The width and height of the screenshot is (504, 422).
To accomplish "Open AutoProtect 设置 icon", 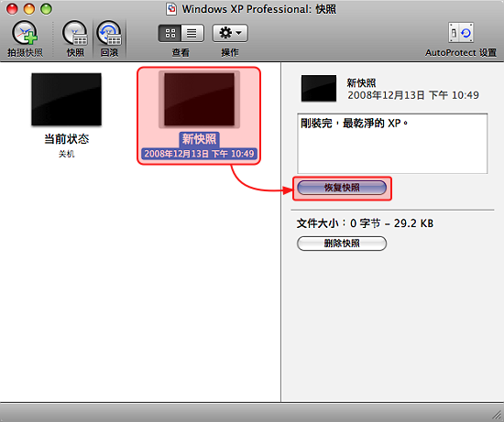I will [x=461, y=32].
